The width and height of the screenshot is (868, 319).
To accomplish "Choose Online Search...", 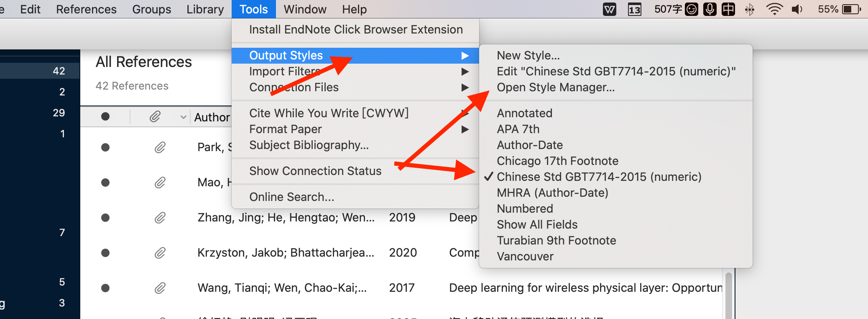I will [x=355, y=197].
